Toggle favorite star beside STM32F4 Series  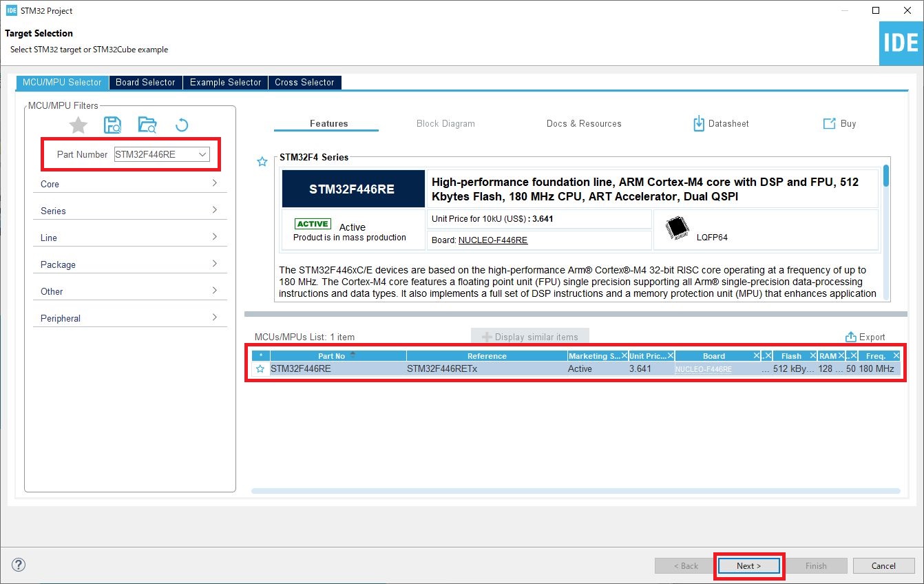click(262, 162)
